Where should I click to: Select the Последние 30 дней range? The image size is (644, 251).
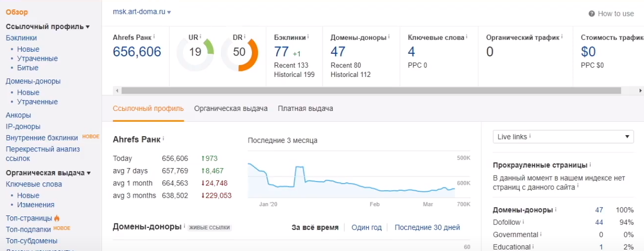click(427, 227)
